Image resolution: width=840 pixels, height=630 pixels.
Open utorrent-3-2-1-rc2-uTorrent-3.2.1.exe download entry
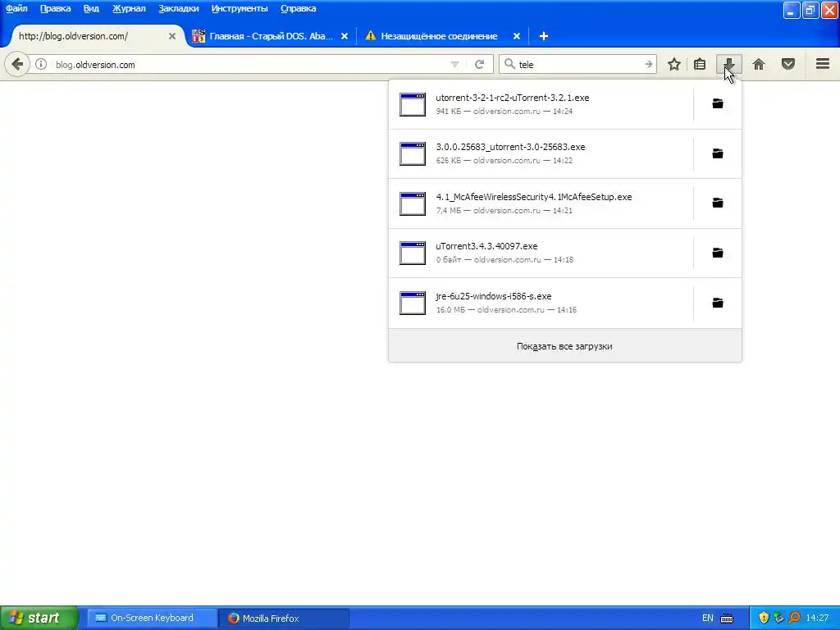541,104
